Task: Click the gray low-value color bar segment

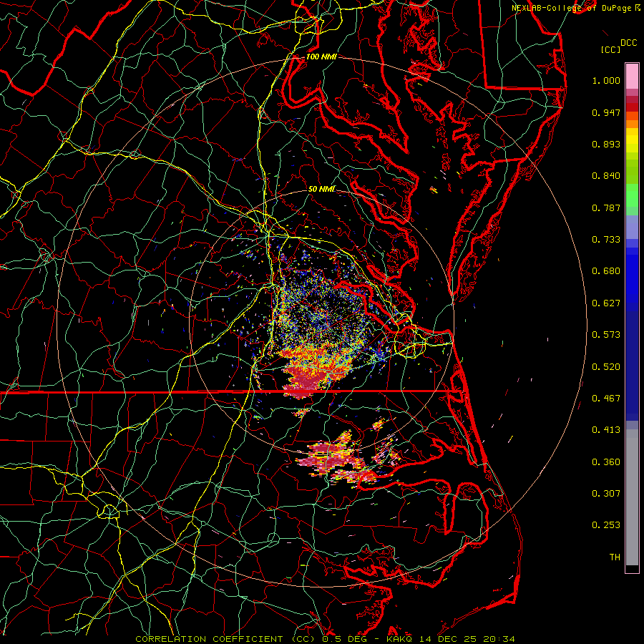Action: click(632, 497)
